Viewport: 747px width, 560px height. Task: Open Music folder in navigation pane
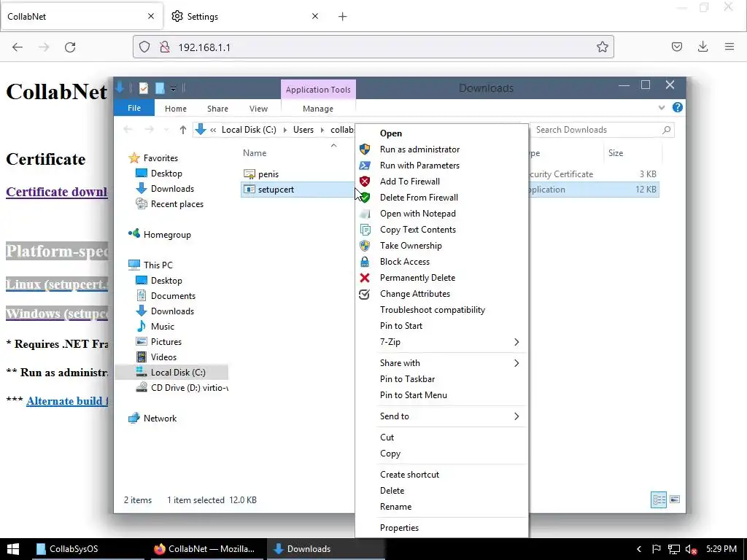point(162,327)
